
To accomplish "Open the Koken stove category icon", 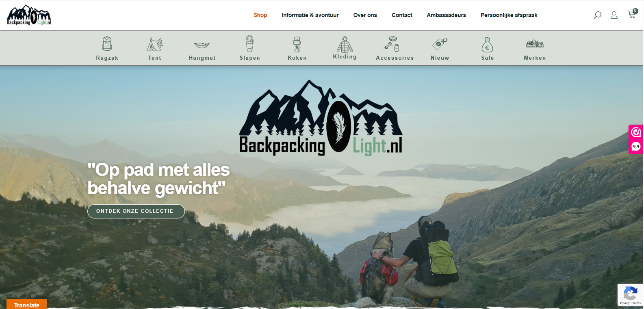I will (297, 44).
